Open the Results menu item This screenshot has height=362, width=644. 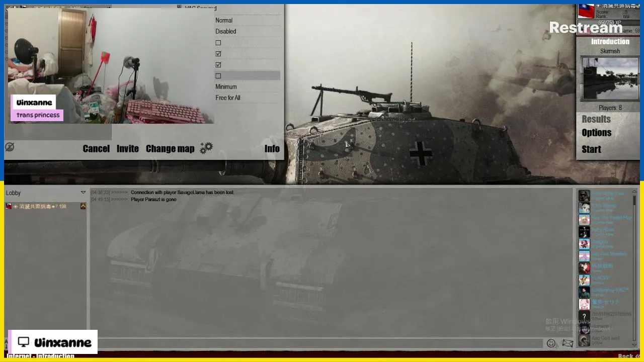click(596, 119)
